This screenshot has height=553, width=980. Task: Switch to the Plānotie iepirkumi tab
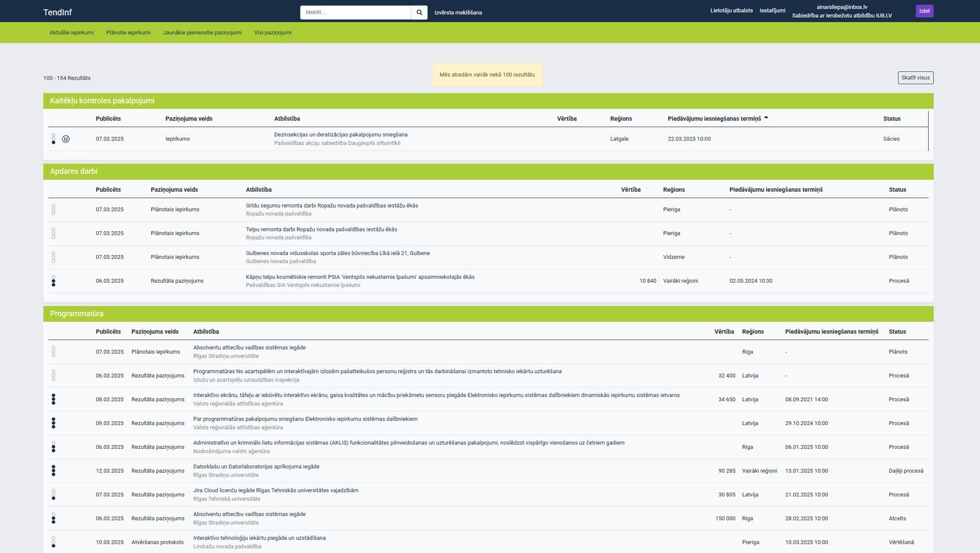coord(128,33)
